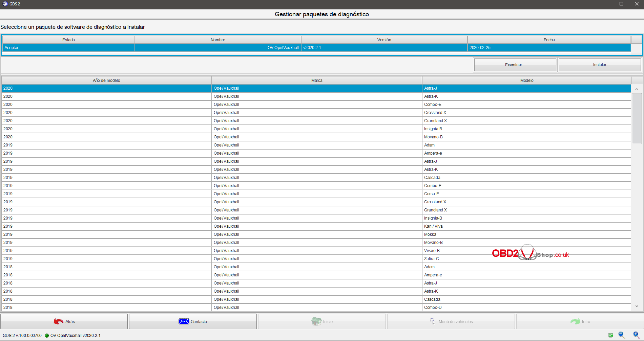Open Menú de vehículos
The width and height of the screenshot is (644, 341).
coord(451,321)
